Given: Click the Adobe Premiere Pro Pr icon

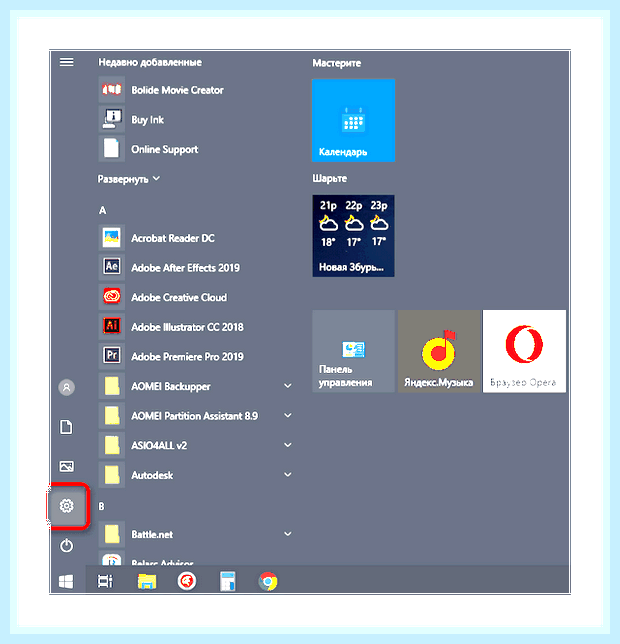Looking at the screenshot, I should (112, 356).
